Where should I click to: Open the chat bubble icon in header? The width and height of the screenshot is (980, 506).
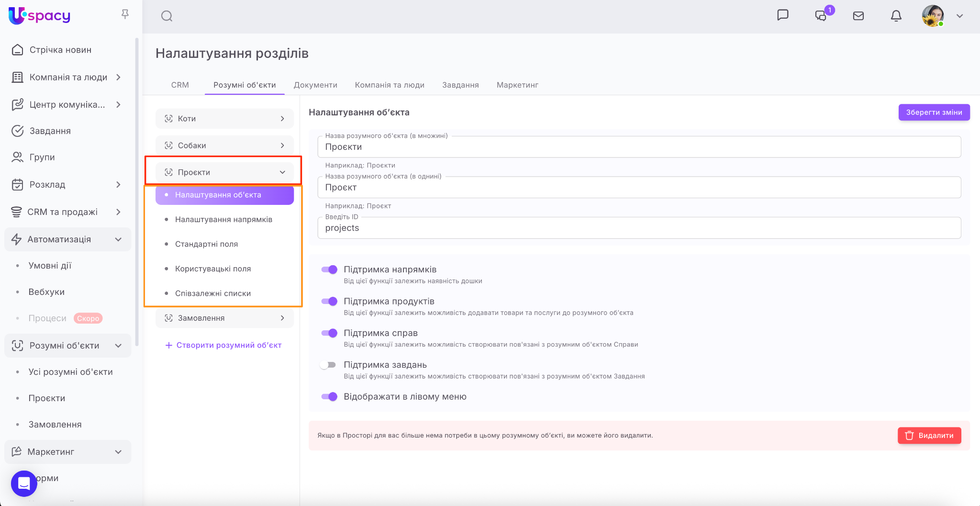point(782,15)
